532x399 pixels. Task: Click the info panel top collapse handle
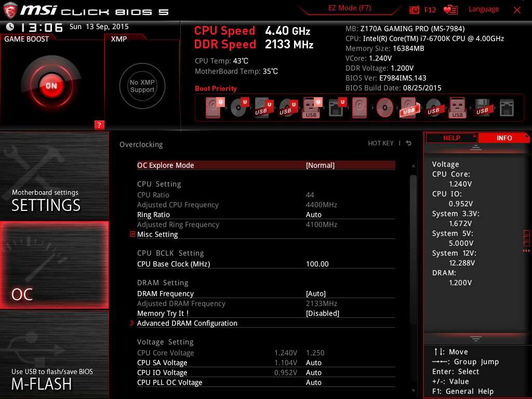(x=476, y=148)
